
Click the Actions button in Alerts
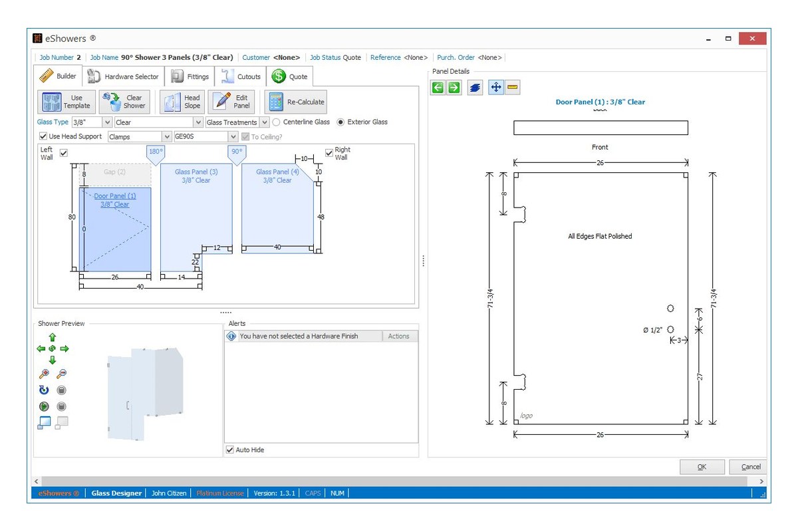pos(399,336)
